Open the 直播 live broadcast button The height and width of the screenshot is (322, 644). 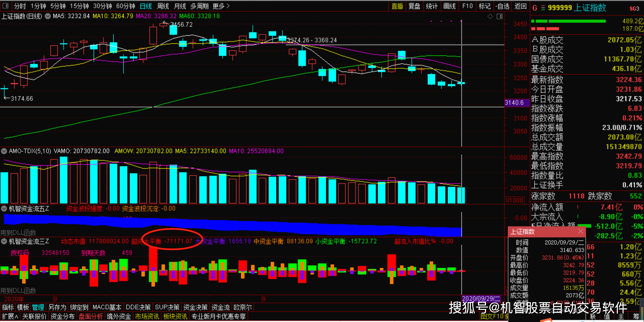(x=397, y=6)
